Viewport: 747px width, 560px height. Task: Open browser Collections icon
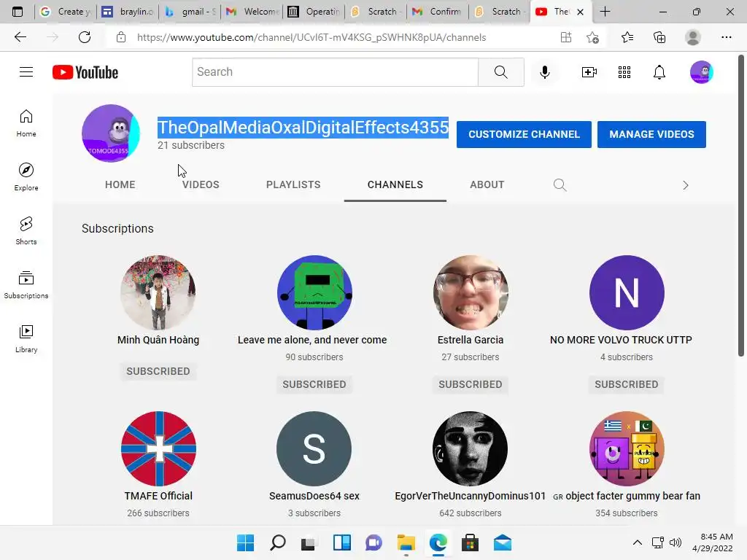tap(659, 37)
